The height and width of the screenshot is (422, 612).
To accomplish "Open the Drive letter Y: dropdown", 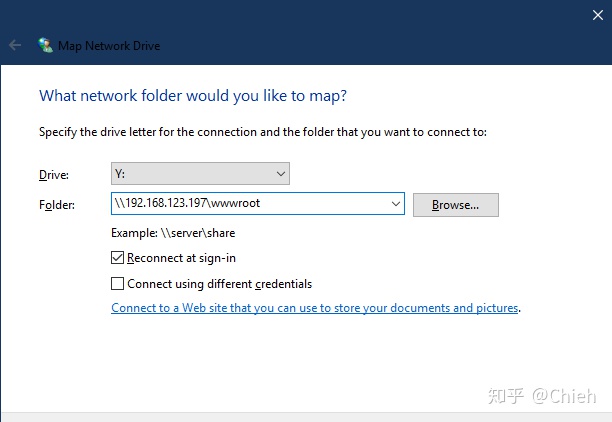I will (200, 174).
